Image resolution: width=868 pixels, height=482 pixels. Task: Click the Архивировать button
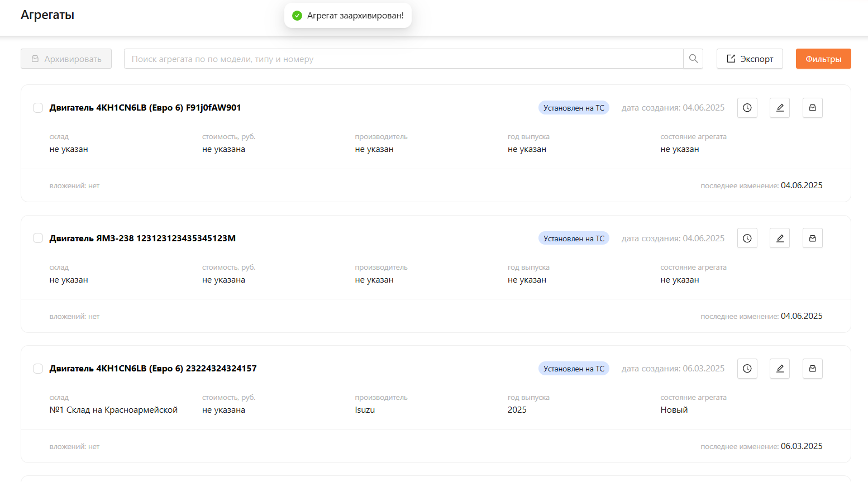click(66, 59)
